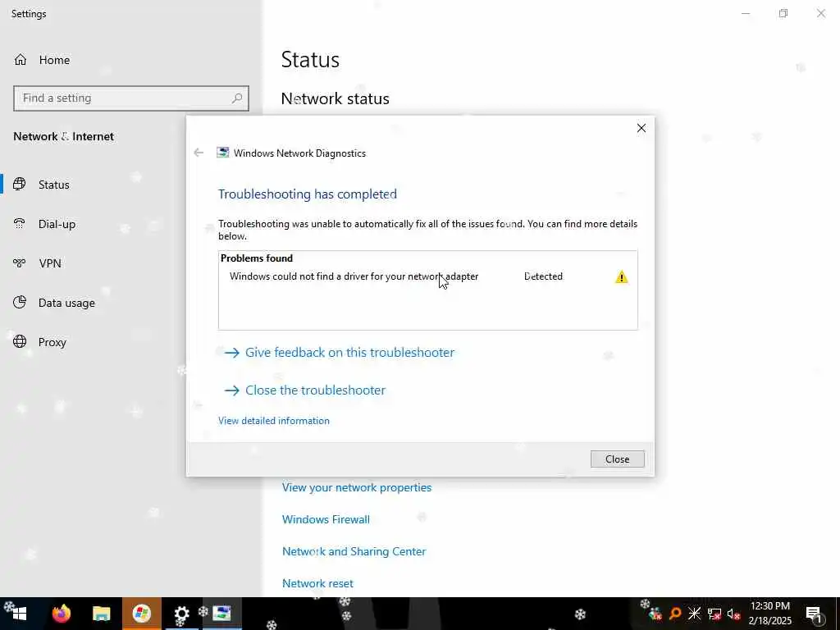This screenshot has height=630, width=840.
Task: Select the VPN sidebar label
Action: 50,263
